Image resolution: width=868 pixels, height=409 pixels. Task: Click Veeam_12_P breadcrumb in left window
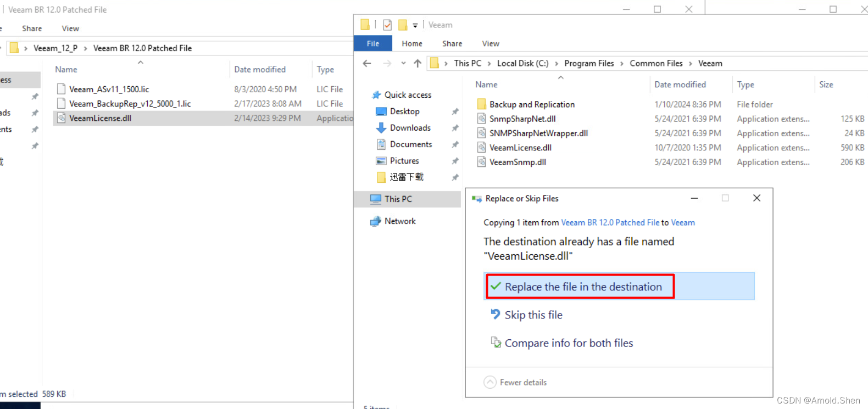pos(55,48)
